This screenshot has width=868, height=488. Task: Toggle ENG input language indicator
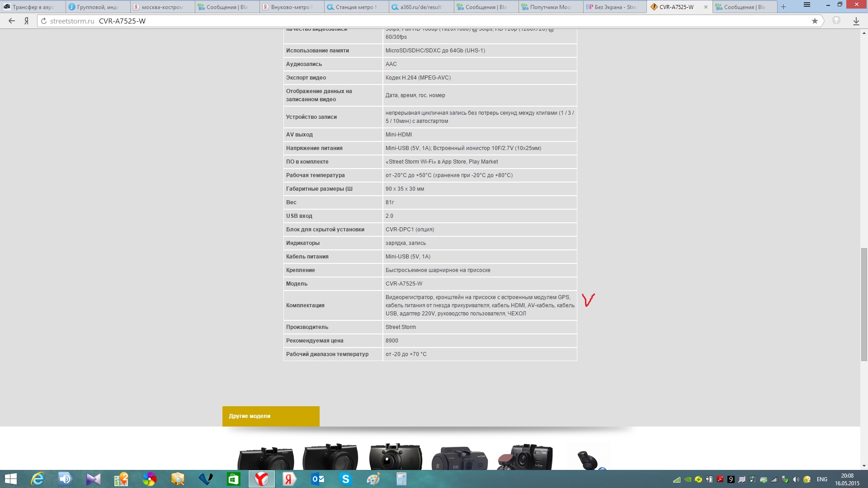(x=822, y=479)
